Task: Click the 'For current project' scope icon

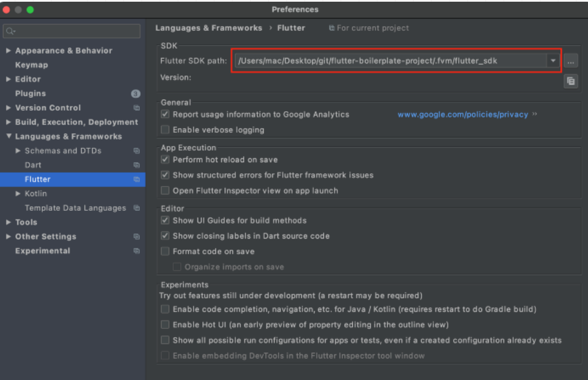Action: (332, 27)
